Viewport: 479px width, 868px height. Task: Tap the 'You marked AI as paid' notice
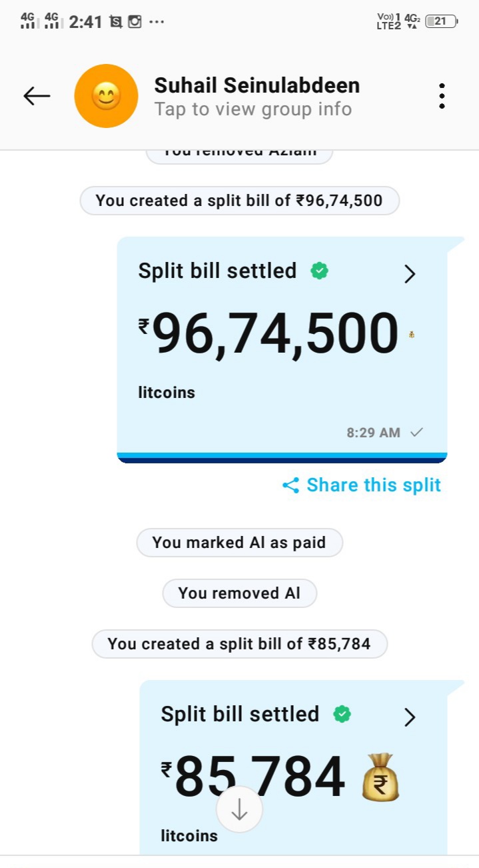coord(239,543)
